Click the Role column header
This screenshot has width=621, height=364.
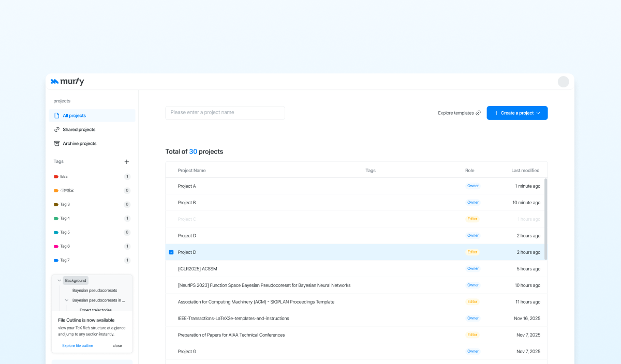click(469, 171)
